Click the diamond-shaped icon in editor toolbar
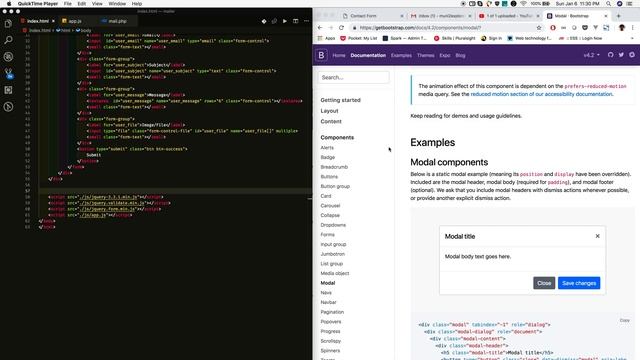 coord(264,21)
